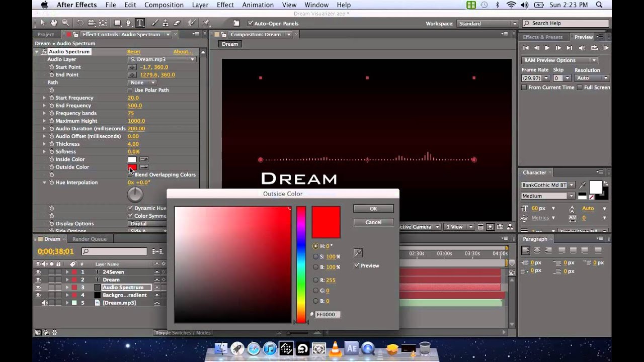Screen dimensions: 644x362
Task: Toggle Auto-Open Panels checkbox
Action: [x=251, y=23]
